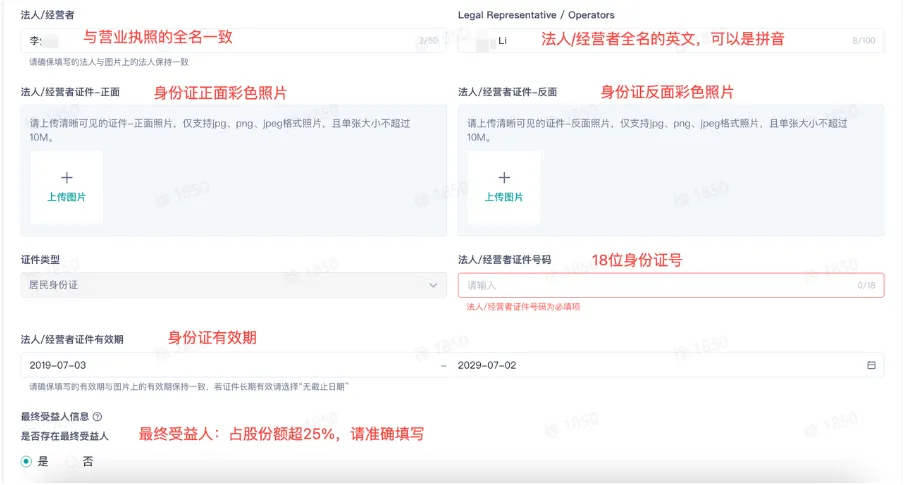Click the error text 法人/经营者证件号码为必填项
905x485 pixels.
pyautogui.click(x=523, y=307)
